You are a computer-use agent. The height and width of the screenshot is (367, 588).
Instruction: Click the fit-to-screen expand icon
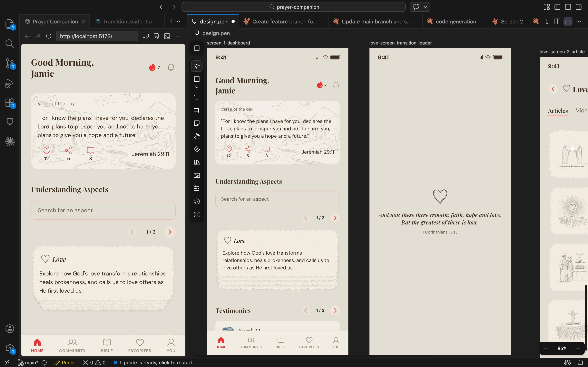point(197,214)
